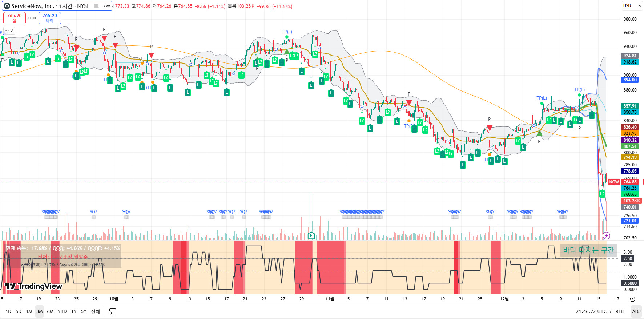Click the ServiceNow symbol logo icon
The height and width of the screenshot is (319, 644).
pos(7,6)
